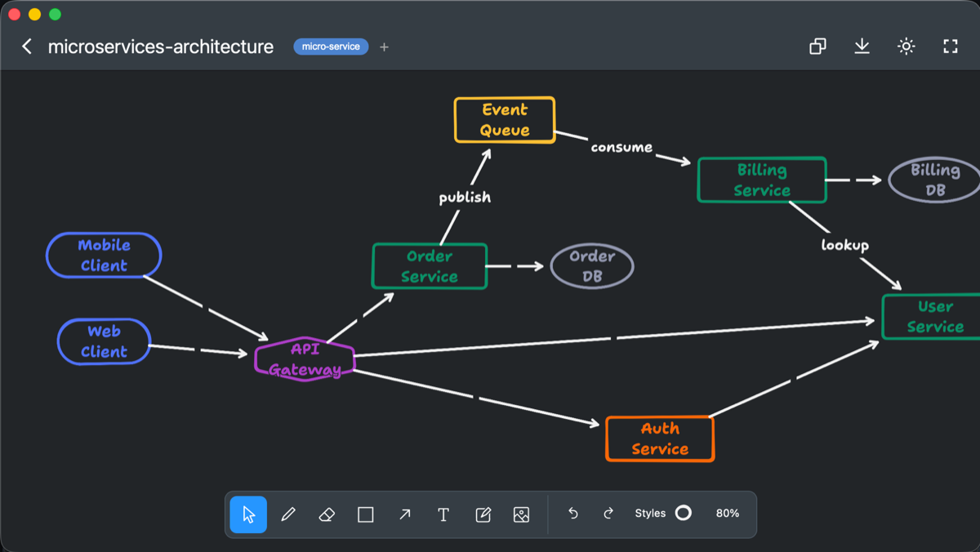Select the micro-service tag
Screen dimensions: 980x552
click(331, 47)
